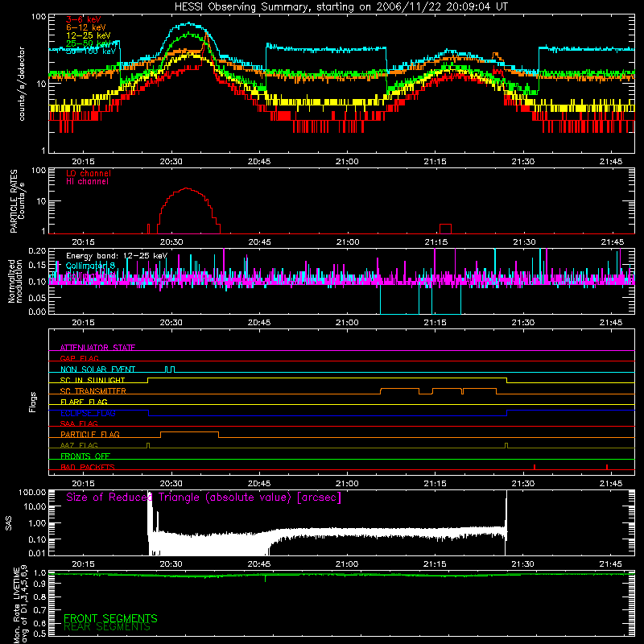Select the orange 'PARTICLE FLAG' label
This screenshot has width=644, height=644.
click(x=90, y=434)
